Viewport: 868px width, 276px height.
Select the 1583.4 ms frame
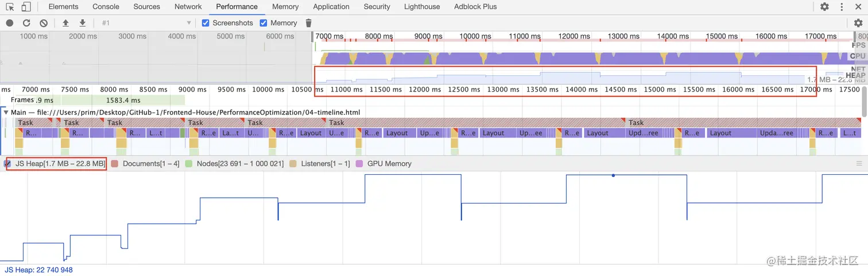pyautogui.click(x=123, y=101)
